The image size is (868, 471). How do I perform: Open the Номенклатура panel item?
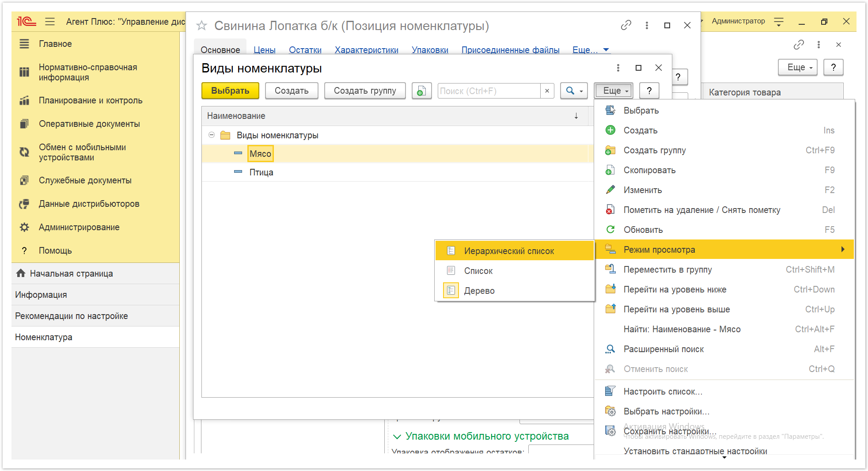[96, 337]
